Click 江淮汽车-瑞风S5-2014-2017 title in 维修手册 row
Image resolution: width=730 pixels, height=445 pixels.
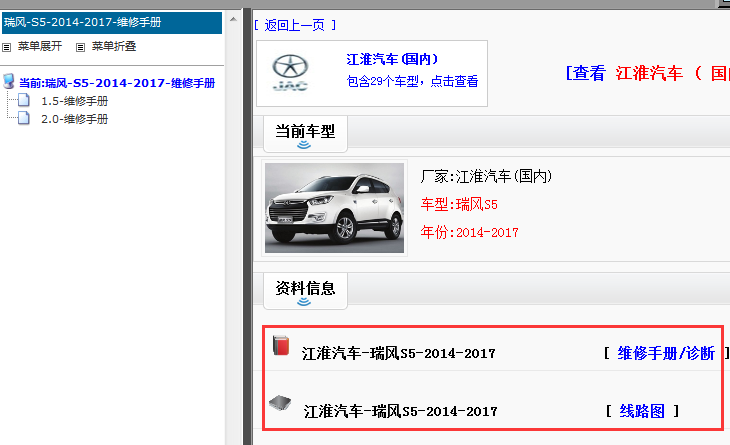click(x=399, y=354)
